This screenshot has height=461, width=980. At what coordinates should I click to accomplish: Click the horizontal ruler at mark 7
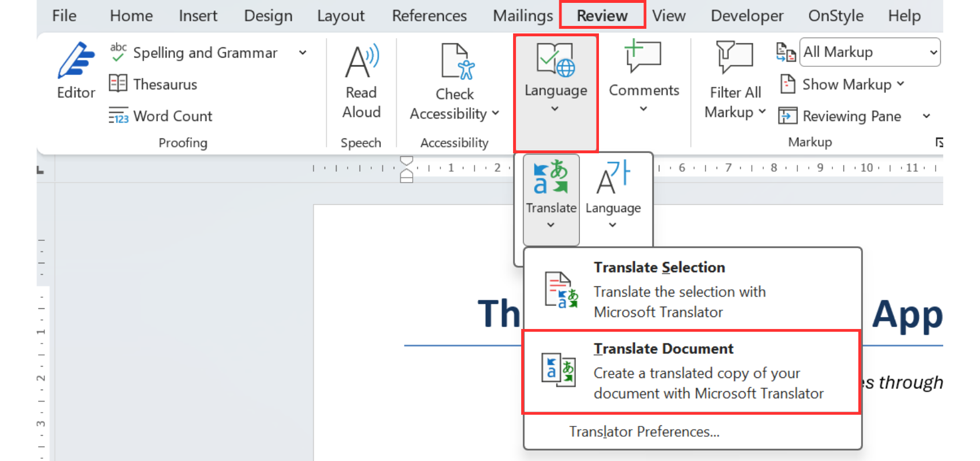tap(728, 168)
